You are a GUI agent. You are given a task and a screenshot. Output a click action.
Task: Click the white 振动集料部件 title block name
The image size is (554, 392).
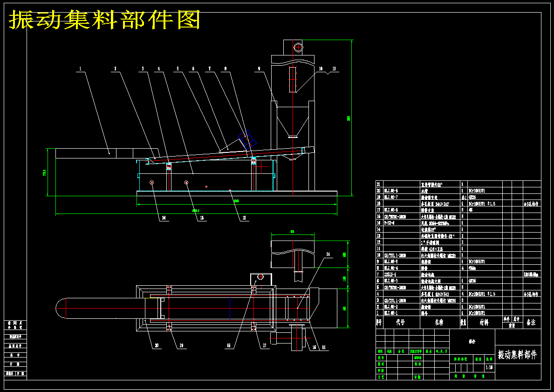tap(517, 355)
